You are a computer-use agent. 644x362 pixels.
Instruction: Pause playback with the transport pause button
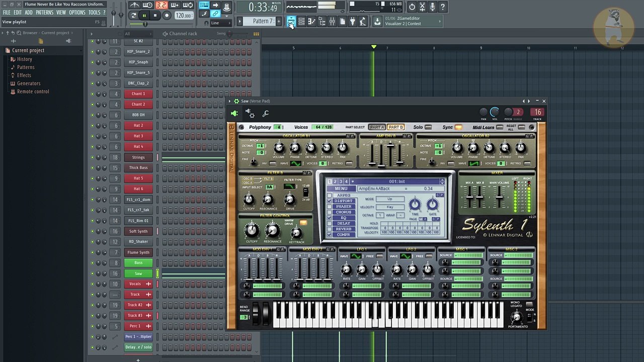click(144, 16)
